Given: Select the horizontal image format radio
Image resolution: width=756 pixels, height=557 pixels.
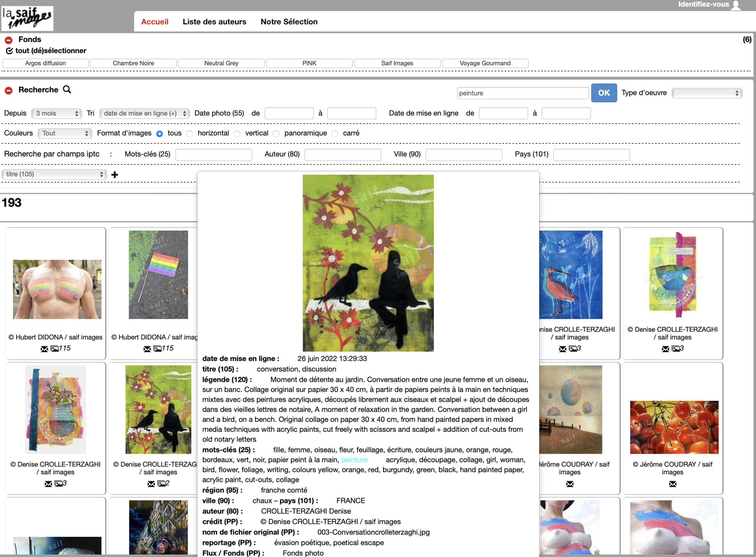Looking at the screenshot, I should 190,134.
